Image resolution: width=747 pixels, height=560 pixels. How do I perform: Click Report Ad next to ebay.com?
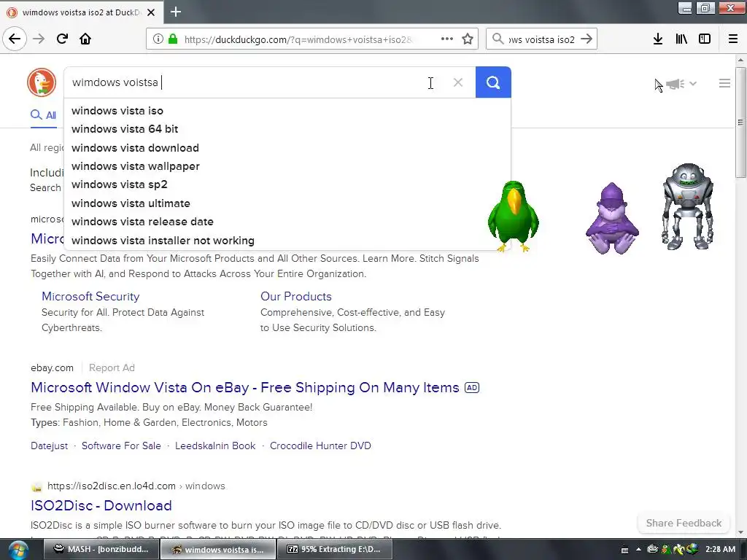click(112, 367)
